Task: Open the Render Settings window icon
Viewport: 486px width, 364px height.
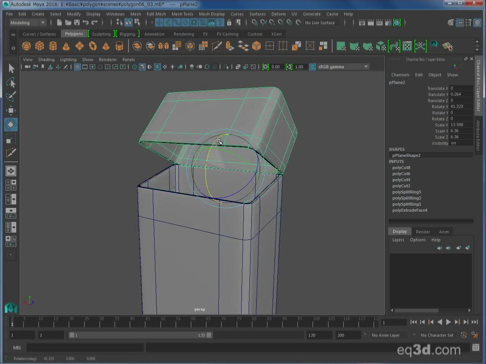Action: (x=388, y=23)
